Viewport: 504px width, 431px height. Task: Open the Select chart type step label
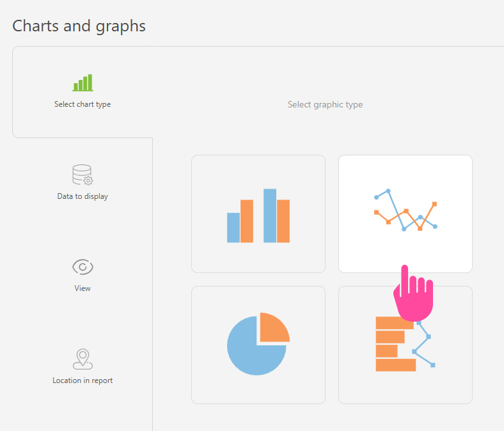[x=83, y=104]
